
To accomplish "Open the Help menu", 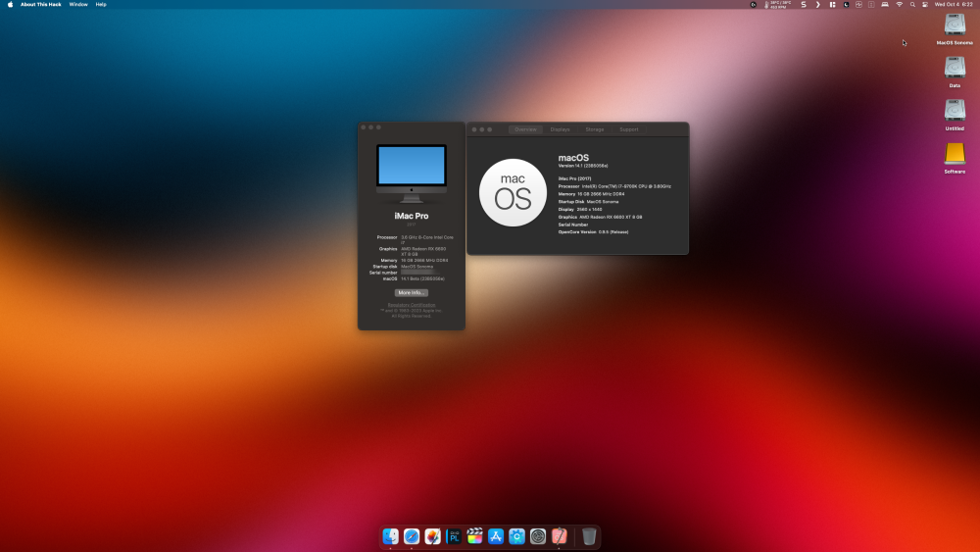I will pyautogui.click(x=101, y=4).
